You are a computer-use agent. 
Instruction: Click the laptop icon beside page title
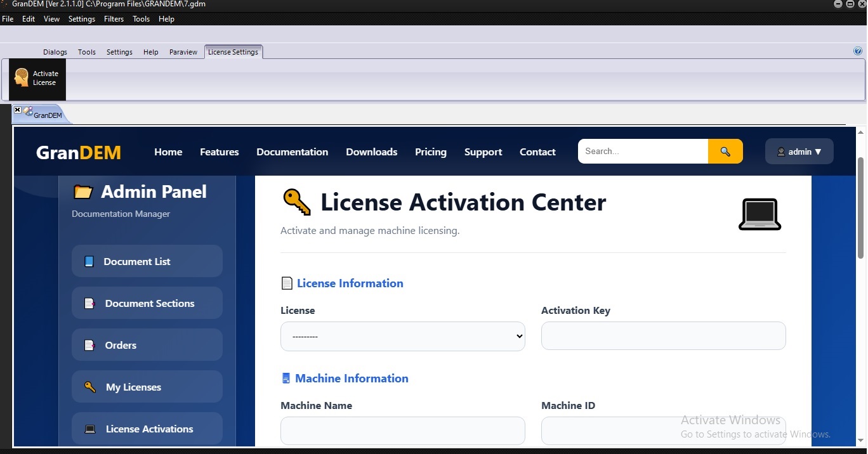[760, 214]
